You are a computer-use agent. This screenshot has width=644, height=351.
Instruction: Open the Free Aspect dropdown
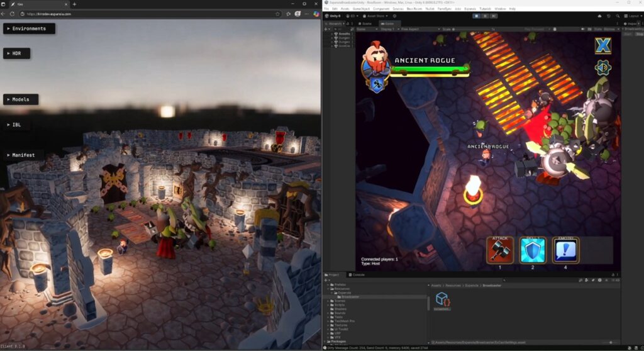coord(419,29)
